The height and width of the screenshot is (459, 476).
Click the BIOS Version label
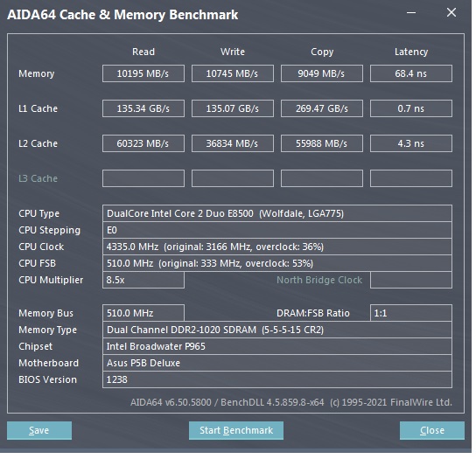click(47, 379)
